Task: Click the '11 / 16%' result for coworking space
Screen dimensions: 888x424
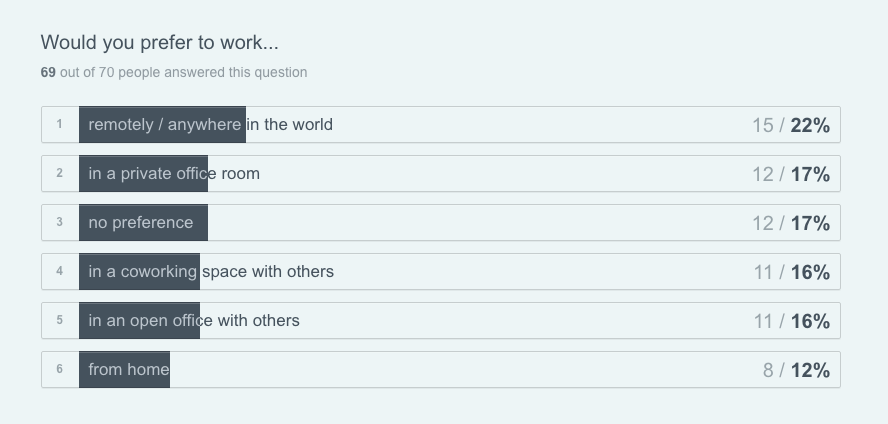Action: [791, 272]
